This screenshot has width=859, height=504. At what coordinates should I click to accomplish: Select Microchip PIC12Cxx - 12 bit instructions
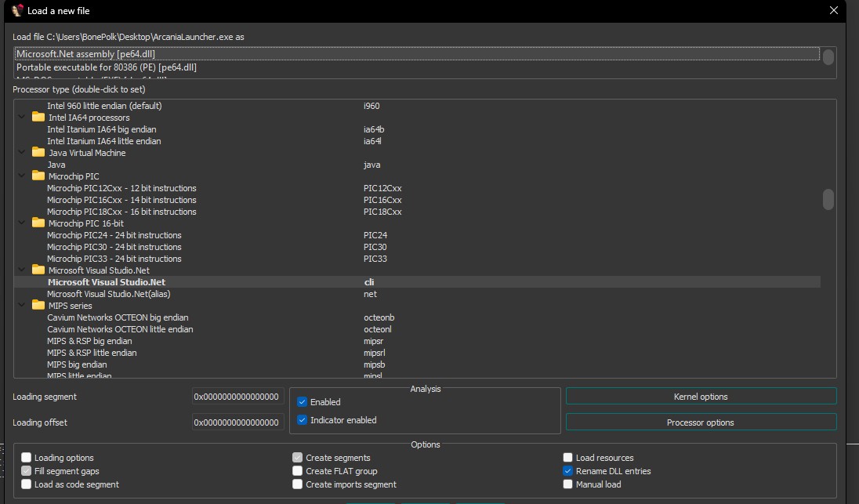(417, 188)
